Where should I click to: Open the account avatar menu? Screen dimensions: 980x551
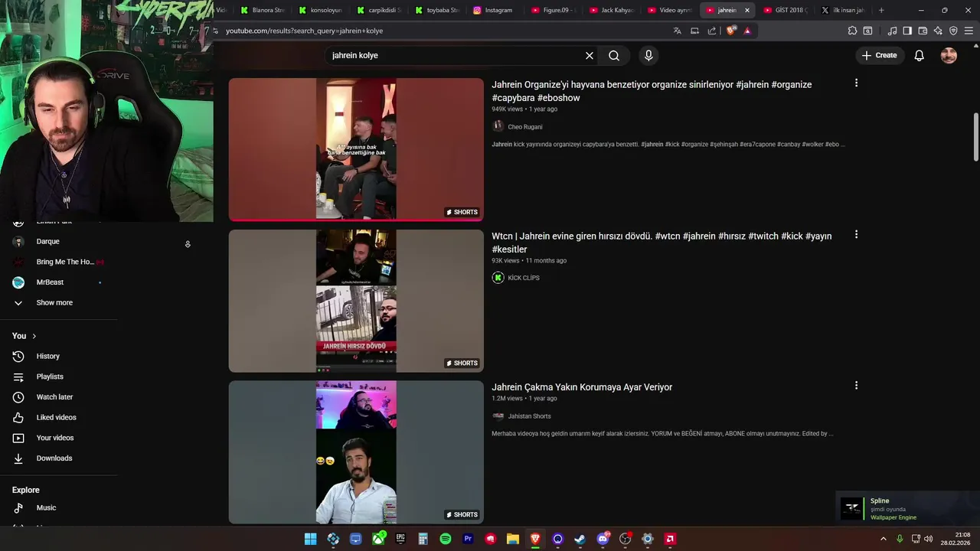pos(949,55)
